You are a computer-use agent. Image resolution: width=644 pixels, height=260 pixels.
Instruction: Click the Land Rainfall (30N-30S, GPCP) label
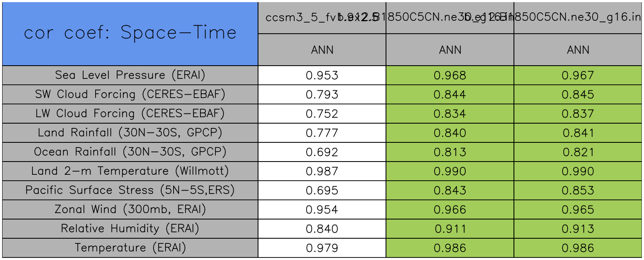coord(130,133)
